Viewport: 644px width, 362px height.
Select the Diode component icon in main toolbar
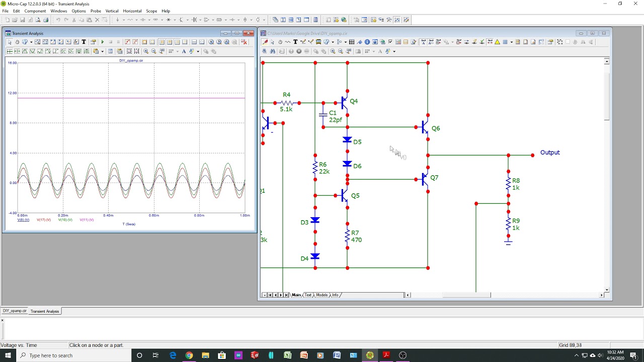pyautogui.click(x=169, y=20)
